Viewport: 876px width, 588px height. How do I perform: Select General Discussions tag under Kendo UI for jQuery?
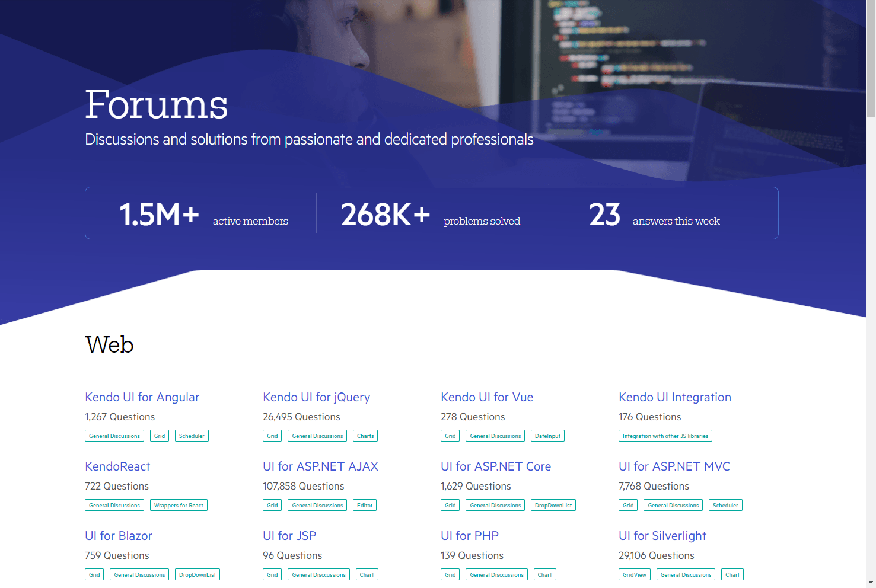[x=317, y=436]
